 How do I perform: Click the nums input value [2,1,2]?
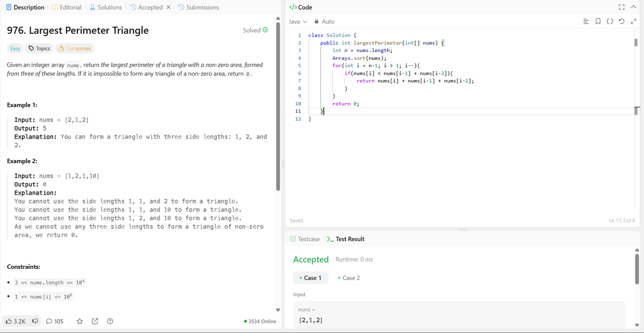[x=311, y=320]
